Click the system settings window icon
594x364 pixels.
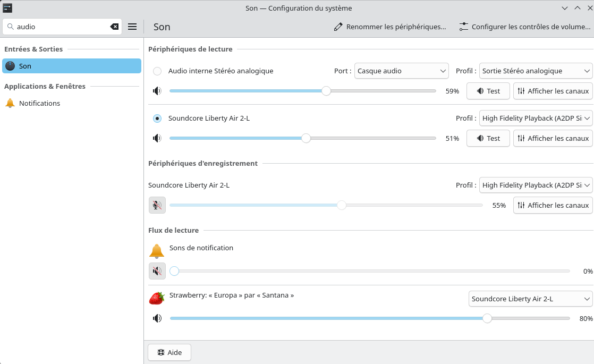[x=7, y=8]
